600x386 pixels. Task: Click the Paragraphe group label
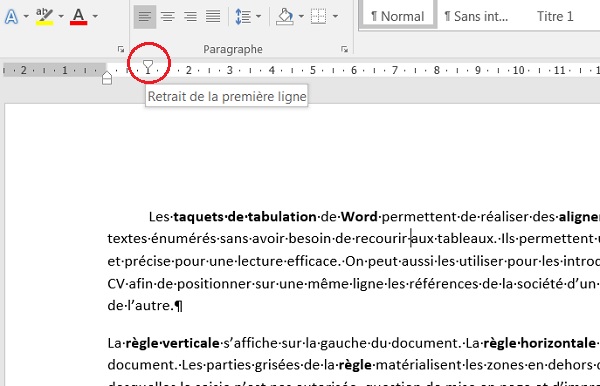point(233,49)
